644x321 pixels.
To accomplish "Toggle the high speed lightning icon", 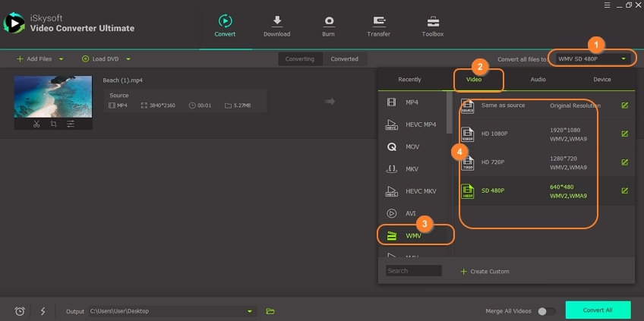I will (43, 311).
